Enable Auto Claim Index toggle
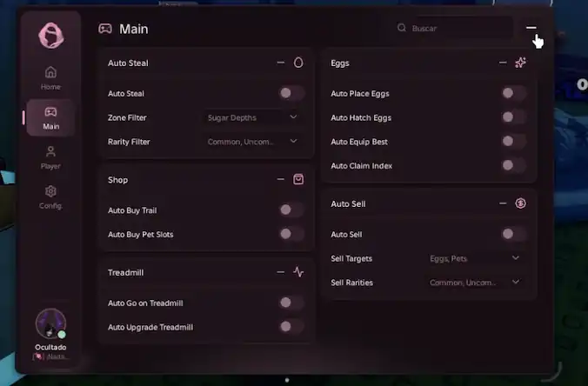 click(x=514, y=165)
